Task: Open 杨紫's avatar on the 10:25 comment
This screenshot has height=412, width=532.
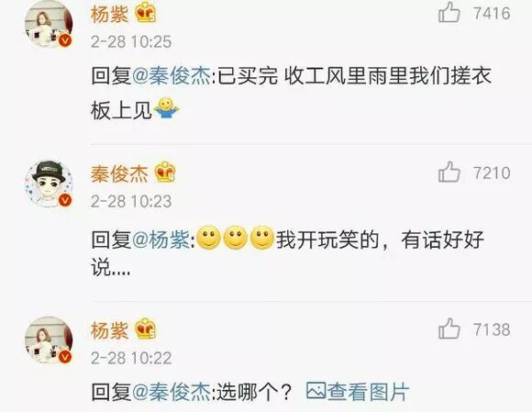Action: click(x=49, y=25)
